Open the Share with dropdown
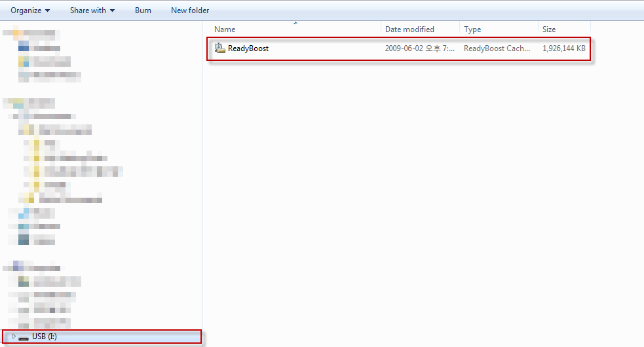This screenshot has height=347, width=644. (92, 10)
